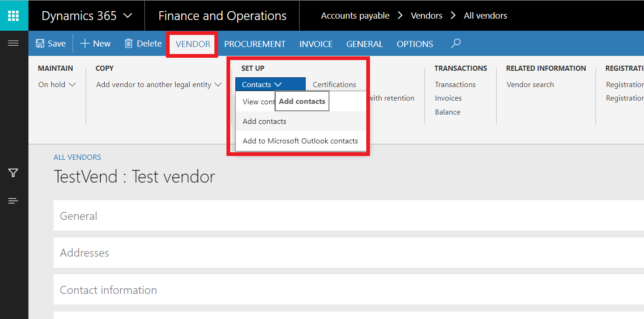
Task: Expand the General section
Action: coord(78,216)
